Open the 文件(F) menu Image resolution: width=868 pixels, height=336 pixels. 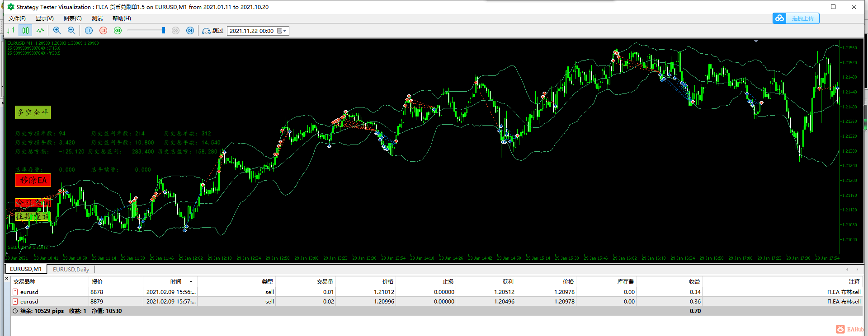tap(17, 19)
